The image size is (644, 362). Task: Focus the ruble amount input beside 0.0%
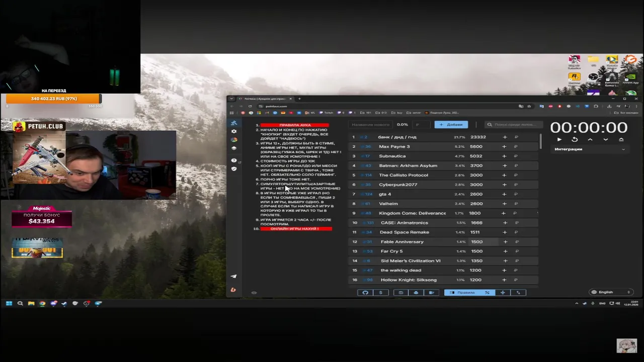(422, 124)
